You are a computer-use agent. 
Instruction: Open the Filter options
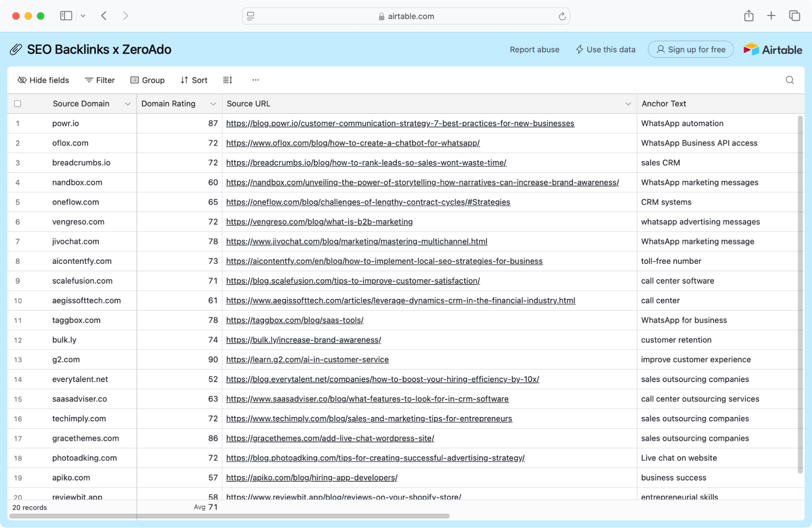(x=100, y=80)
